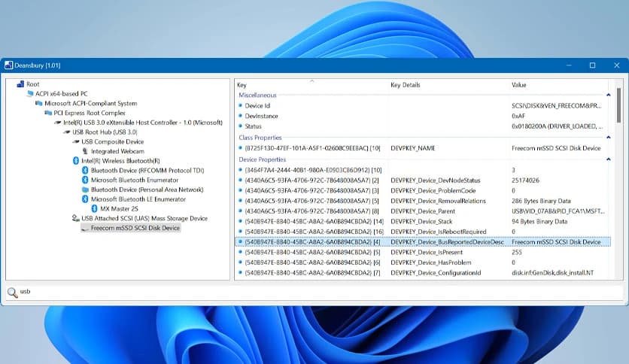This screenshot has width=629, height=364.
Task: Click the USB 3.0 eXtensible Host Controller icon
Action: coord(58,123)
